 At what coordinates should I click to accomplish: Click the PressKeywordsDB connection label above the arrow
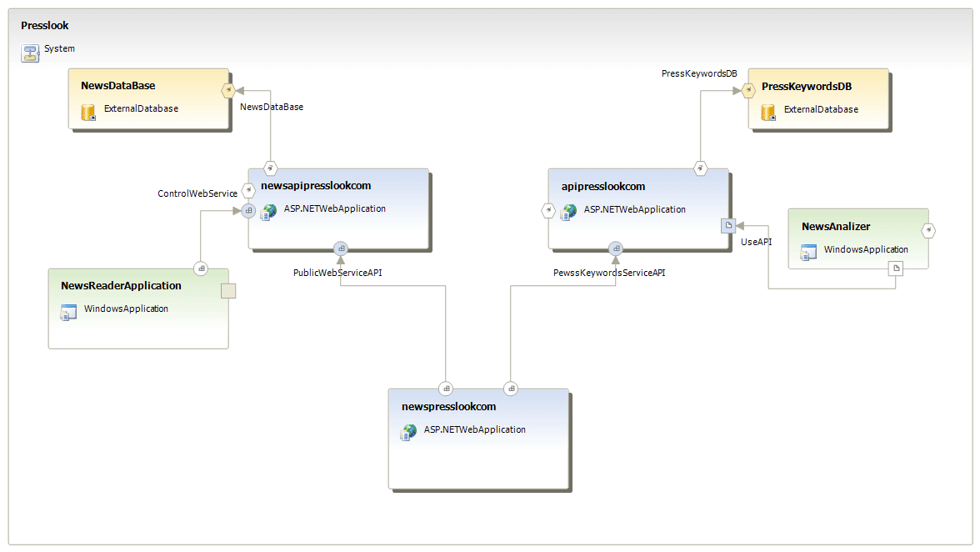tap(699, 73)
